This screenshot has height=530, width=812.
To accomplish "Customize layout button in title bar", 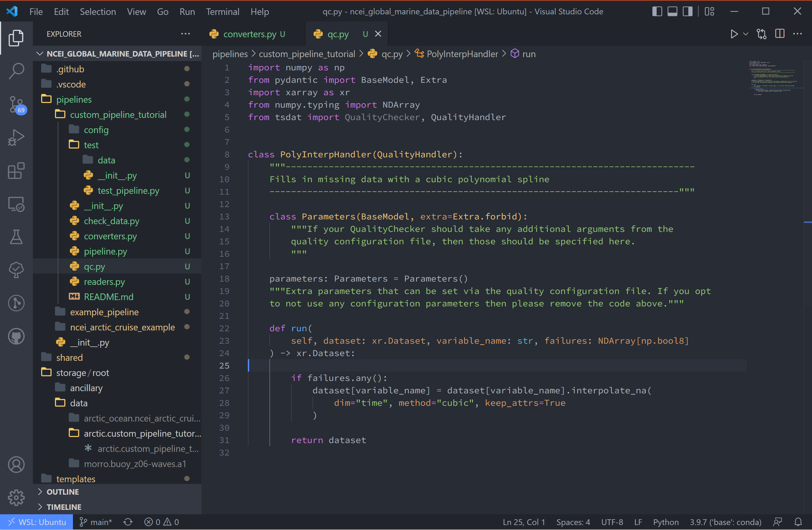I will coord(709,12).
